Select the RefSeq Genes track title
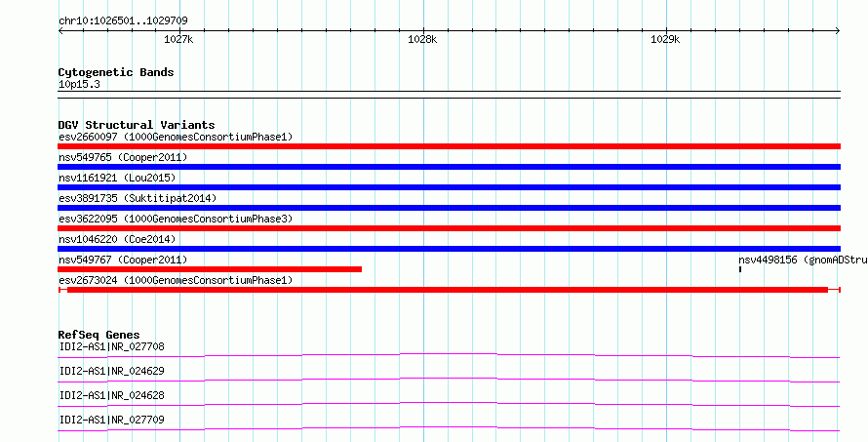 point(99,335)
